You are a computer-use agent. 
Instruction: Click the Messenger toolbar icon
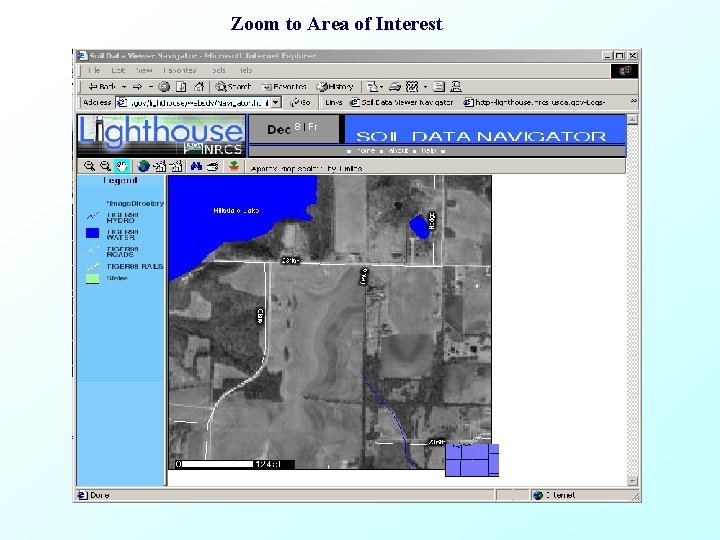(x=456, y=86)
